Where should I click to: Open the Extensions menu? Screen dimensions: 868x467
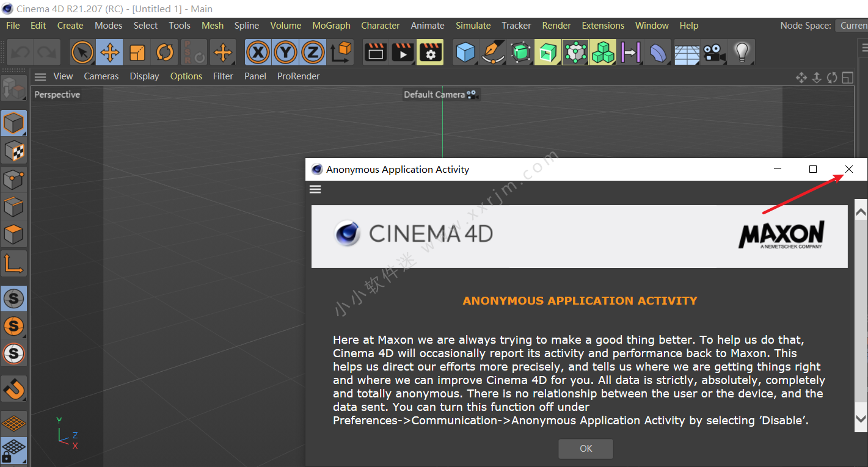(603, 26)
